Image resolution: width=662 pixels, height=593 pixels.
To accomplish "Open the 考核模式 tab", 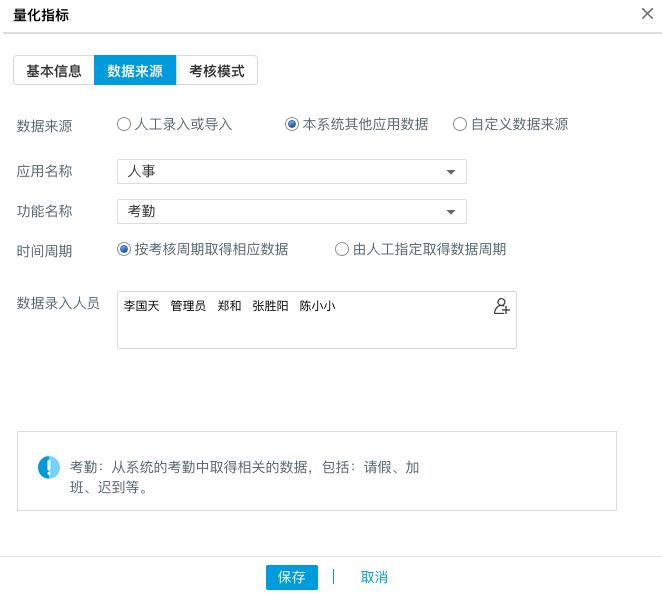I will click(x=217, y=71).
